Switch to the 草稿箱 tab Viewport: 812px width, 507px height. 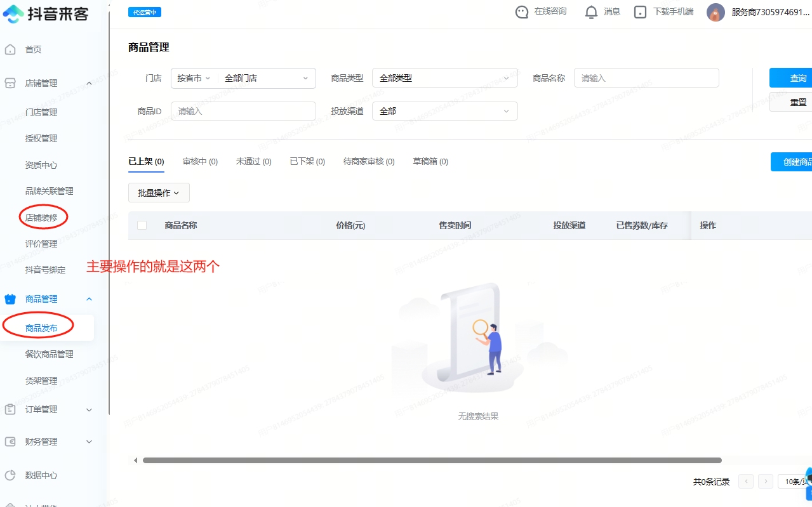point(430,162)
